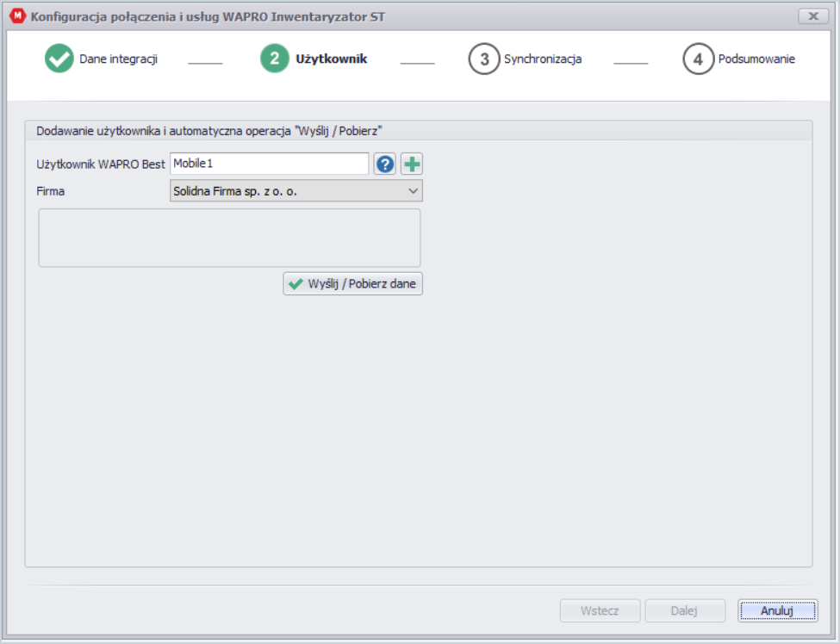The height and width of the screenshot is (644, 840).
Task: Select the Użytkownik step label
Action: coord(331,59)
